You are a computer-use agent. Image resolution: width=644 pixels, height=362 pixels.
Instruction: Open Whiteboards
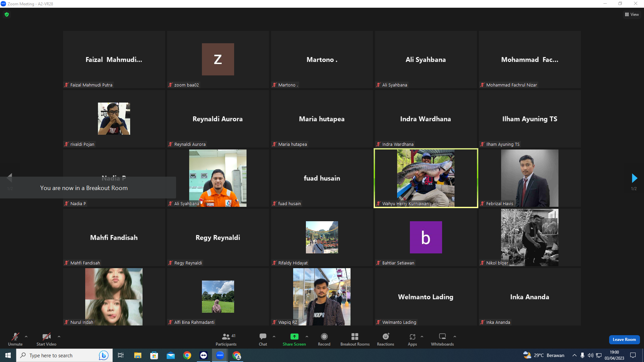click(x=442, y=339)
